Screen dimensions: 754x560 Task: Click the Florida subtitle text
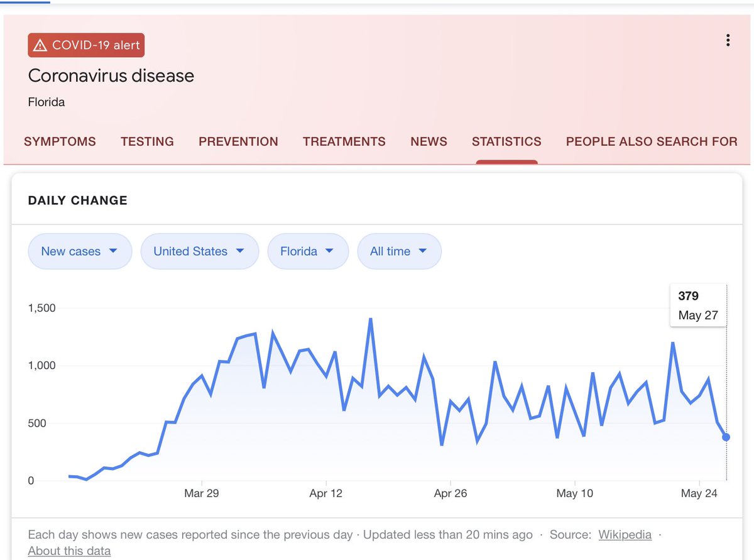pyautogui.click(x=46, y=102)
